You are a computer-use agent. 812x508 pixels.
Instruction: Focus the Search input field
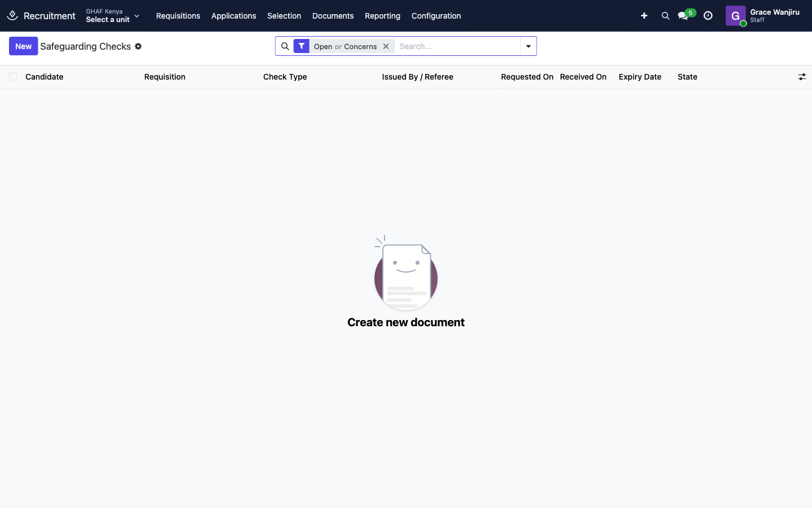click(x=458, y=46)
